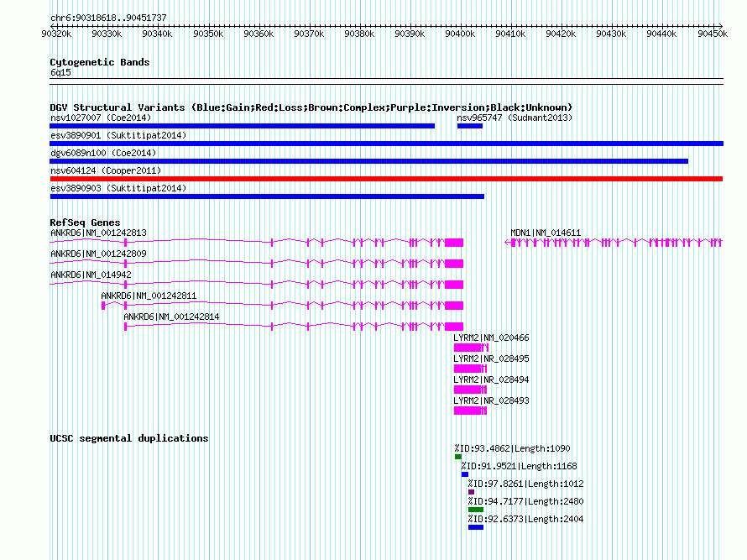747x560 pixels.
Task: Click the LYRM2|NR_028493 transcript label
Action: (491, 400)
